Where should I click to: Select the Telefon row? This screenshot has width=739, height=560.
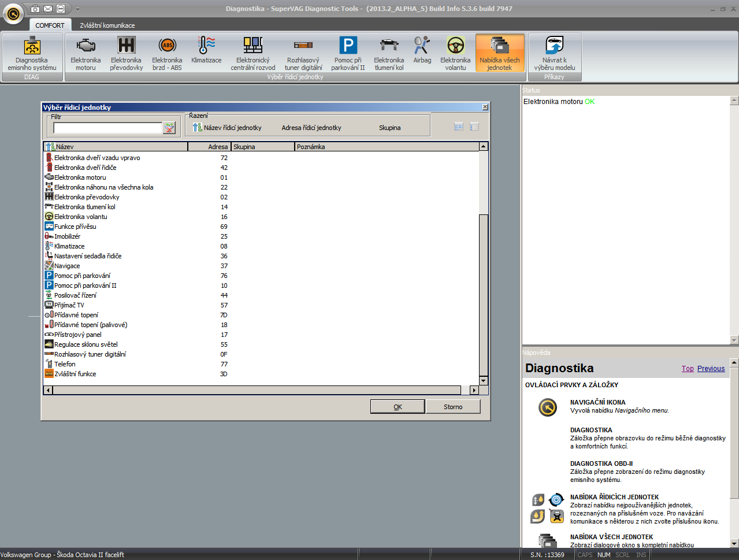(262, 364)
